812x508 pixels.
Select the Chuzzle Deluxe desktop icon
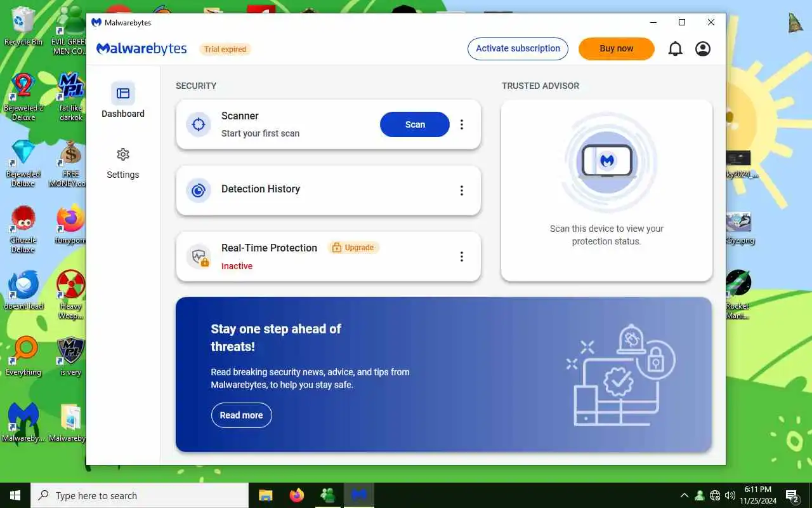[x=23, y=230]
